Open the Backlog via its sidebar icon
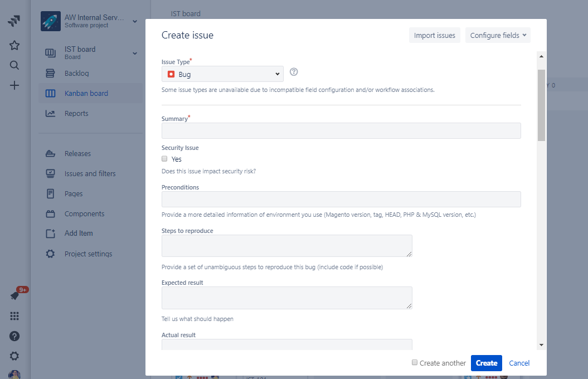588x379 pixels. 50,73
